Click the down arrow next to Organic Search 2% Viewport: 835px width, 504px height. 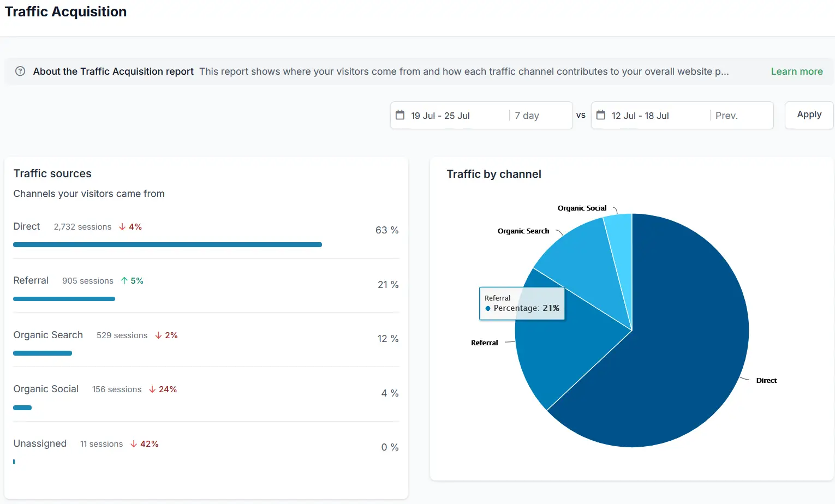pyautogui.click(x=158, y=335)
